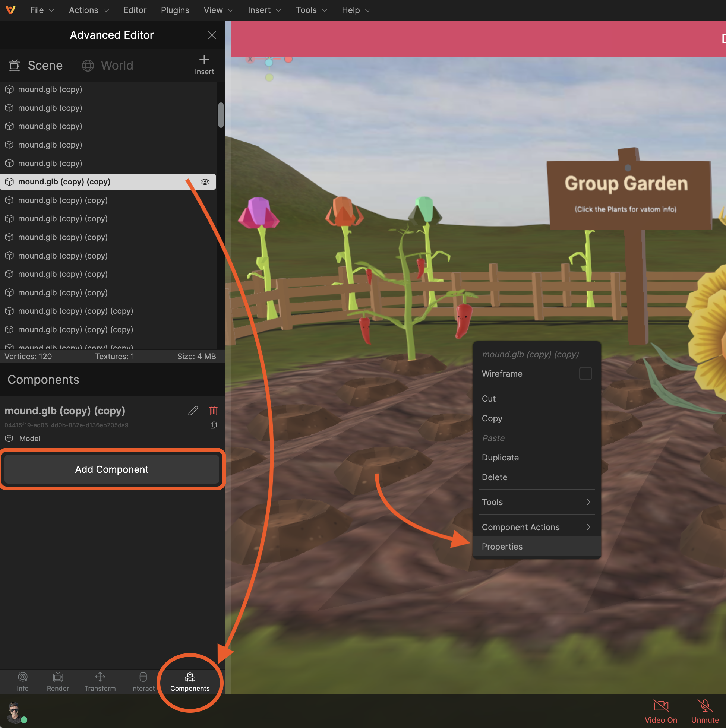Click the Plugins menu item
Image resolution: width=726 pixels, height=728 pixels.
[x=175, y=10]
